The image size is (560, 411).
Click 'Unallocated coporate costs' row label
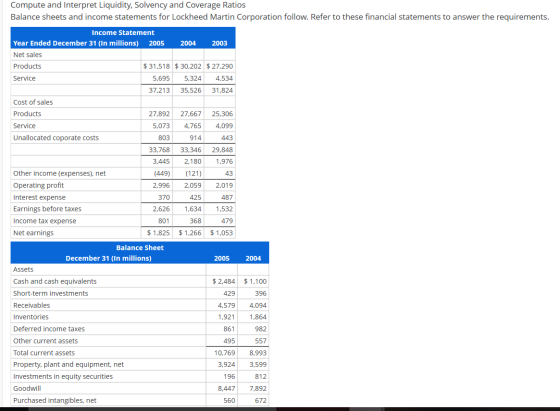pos(56,138)
